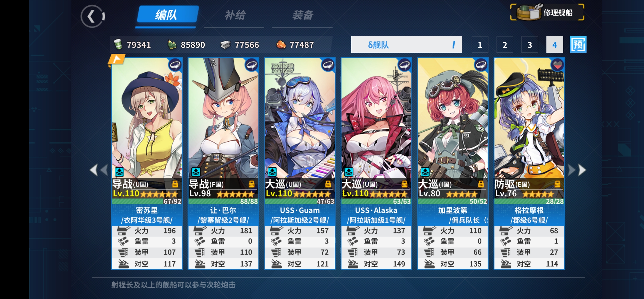Click the ring icon on USS·Guam card
This screenshot has height=299, width=644.
click(x=328, y=65)
